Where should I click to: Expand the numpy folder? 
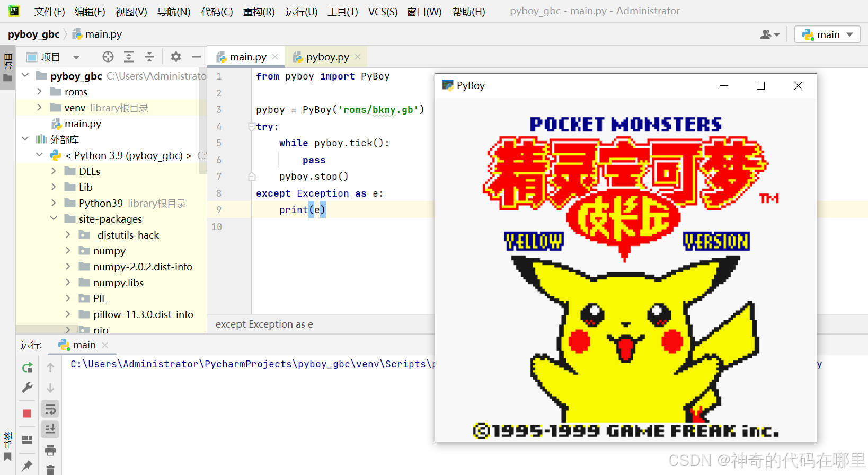(68, 251)
